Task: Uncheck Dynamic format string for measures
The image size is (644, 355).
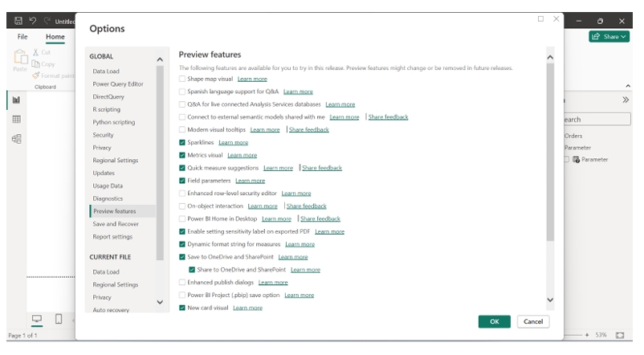Action: tap(182, 244)
